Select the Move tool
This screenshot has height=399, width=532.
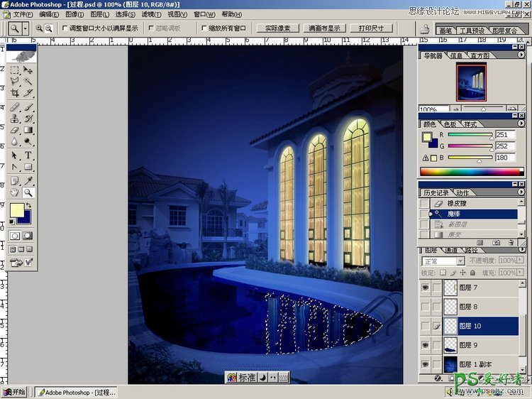28,70
